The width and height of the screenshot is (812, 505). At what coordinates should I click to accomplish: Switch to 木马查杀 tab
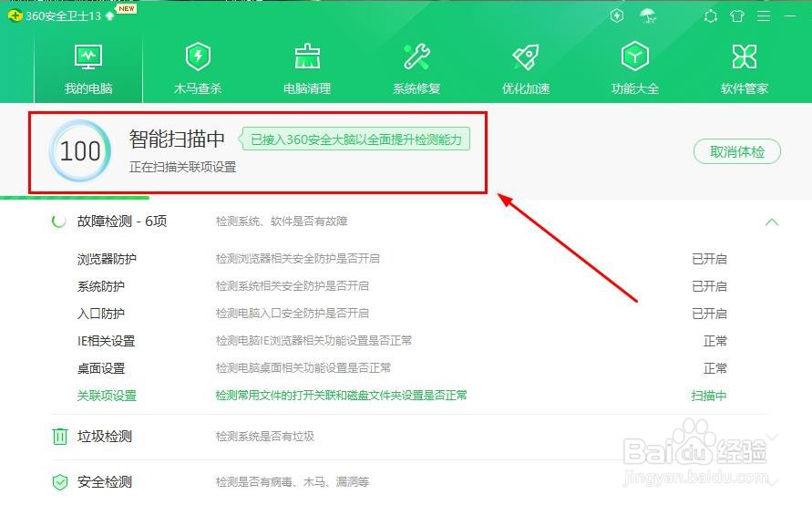tap(198, 69)
